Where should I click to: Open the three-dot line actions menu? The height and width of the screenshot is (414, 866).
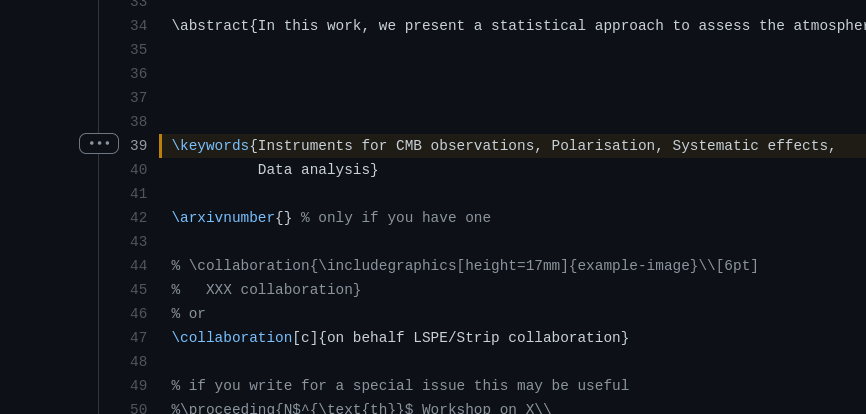tap(99, 144)
